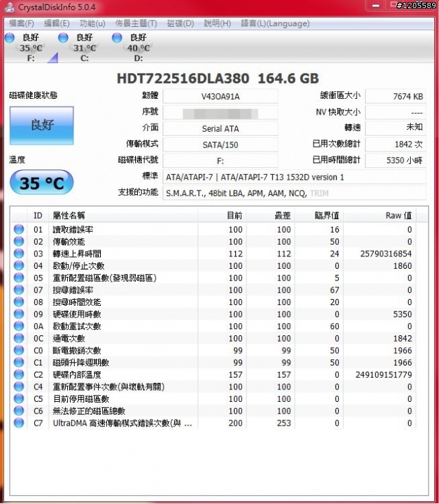The image size is (439, 504).
Task: Open the 磁碟(D) menu
Action: point(180,23)
